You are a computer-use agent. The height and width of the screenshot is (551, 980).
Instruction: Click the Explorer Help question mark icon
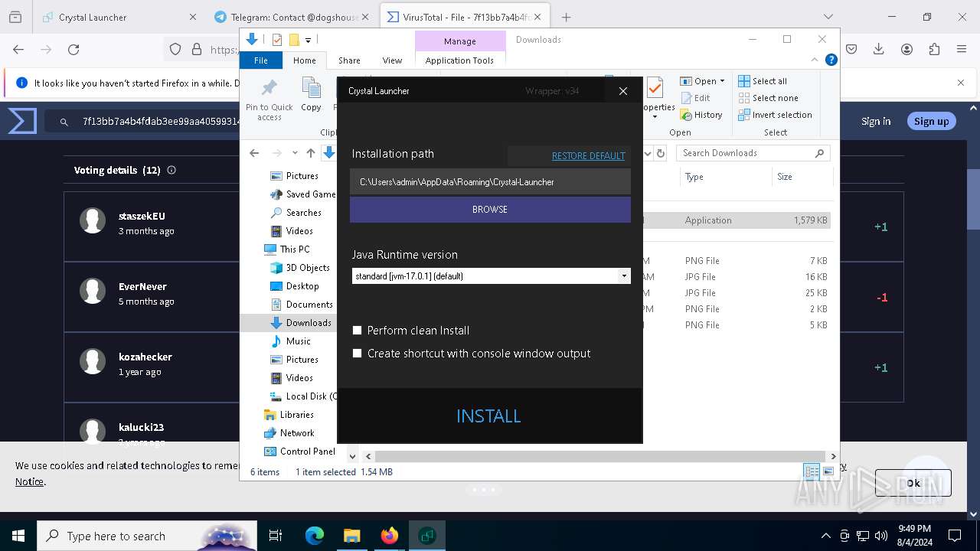click(x=831, y=60)
